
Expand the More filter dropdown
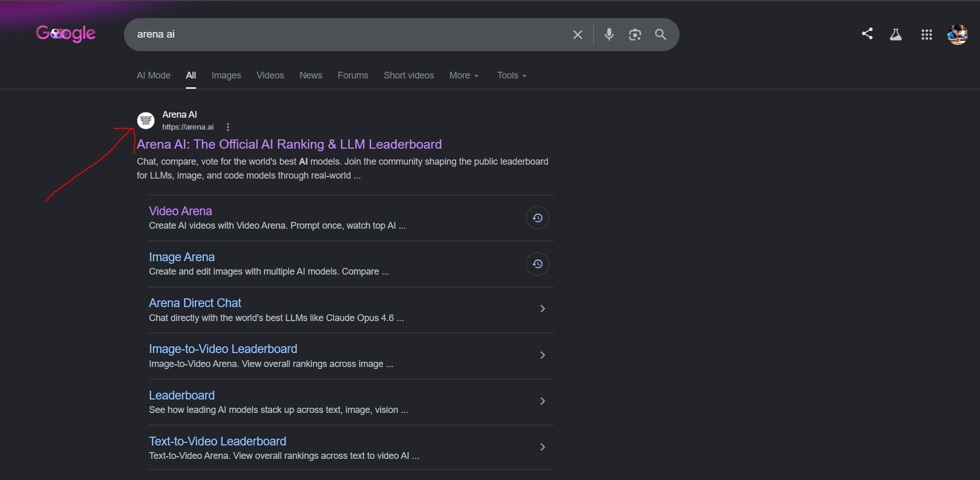click(464, 75)
